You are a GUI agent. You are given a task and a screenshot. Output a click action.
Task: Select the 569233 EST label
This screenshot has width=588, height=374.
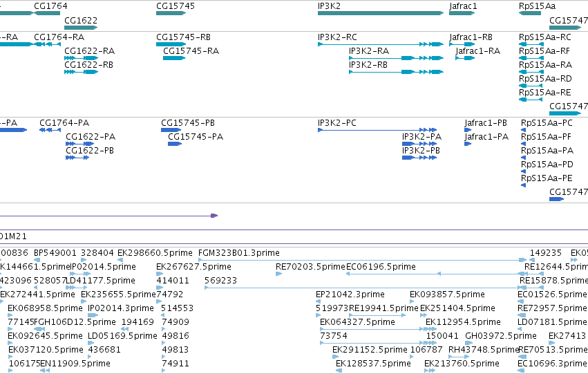(x=221, y=281)
